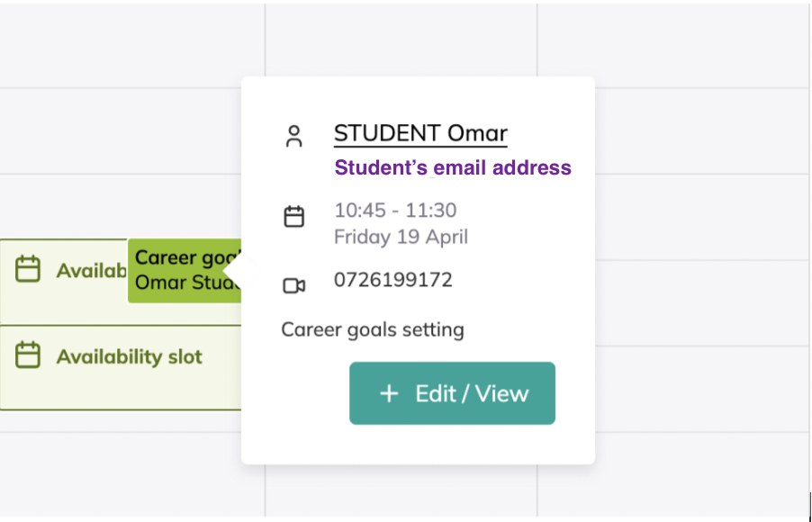This screenshot has height=522, width=812.
Task: Click the plus icon on Edit / View button
Action: coord(389,393)
